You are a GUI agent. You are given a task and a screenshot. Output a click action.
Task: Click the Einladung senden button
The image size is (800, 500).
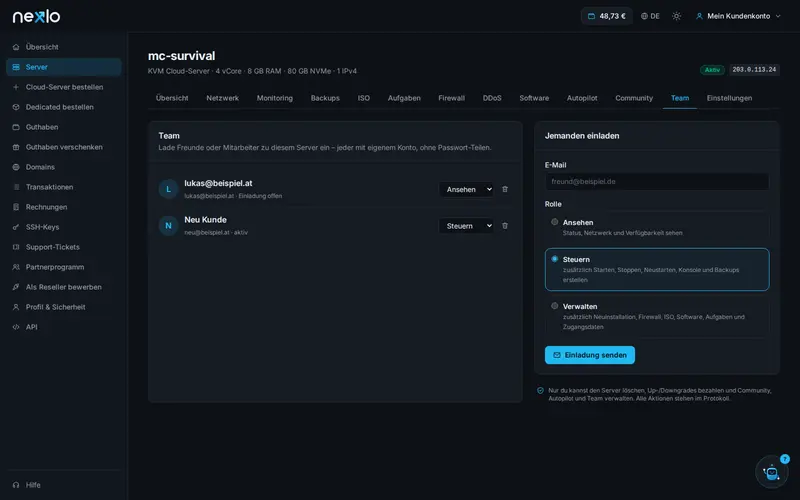(590, 355)
